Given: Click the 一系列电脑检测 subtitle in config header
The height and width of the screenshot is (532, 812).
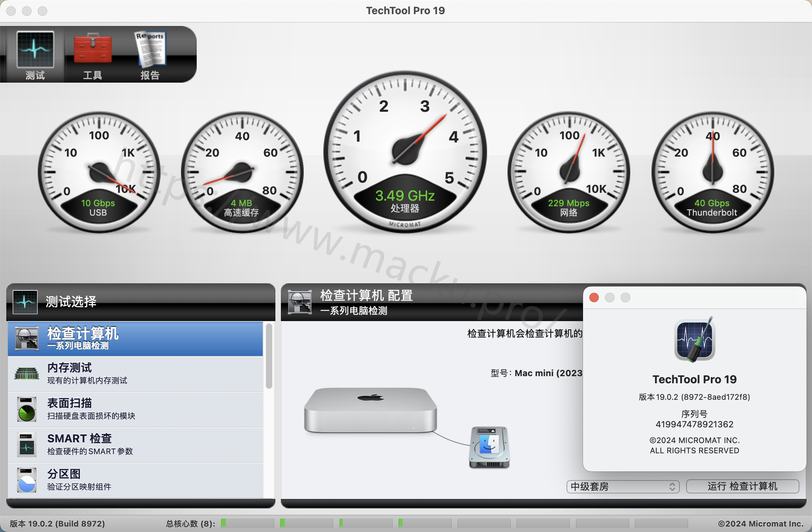Looking at the screenshot, I should (354, 311).
